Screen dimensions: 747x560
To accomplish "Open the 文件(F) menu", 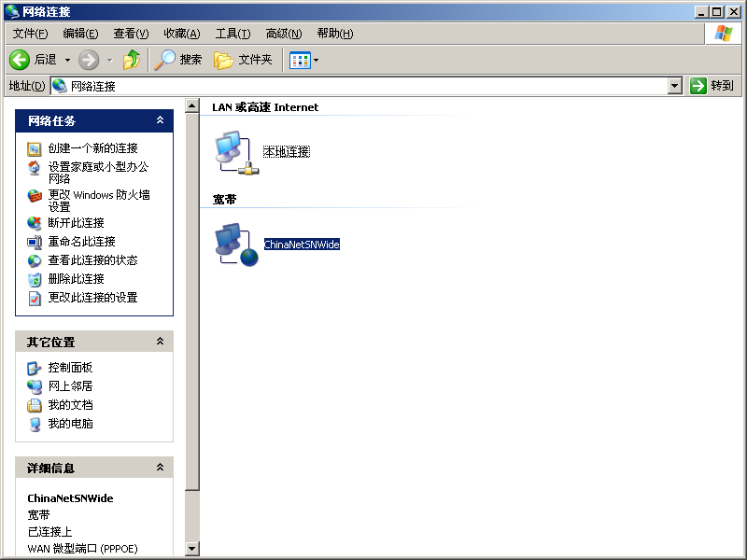I will pyautogui.click(x=30, y=34).
